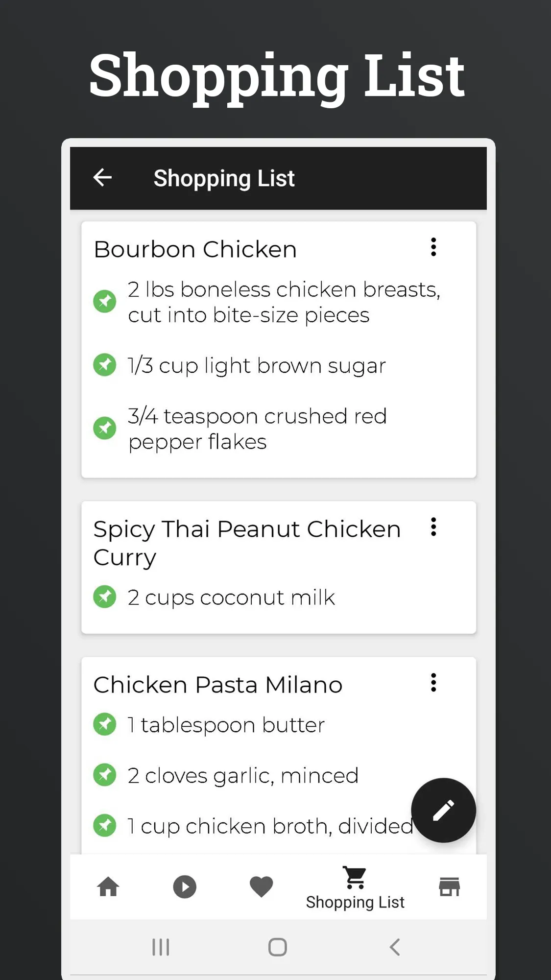The width and height of the screenshot is (551, 980).
Task: Open Spicy Thai Peanut Chicken Curry options
Action: tap(433, 527)
